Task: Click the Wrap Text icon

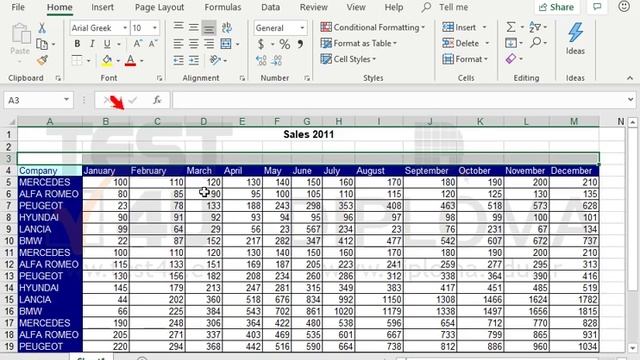Action: [x=227, y=27]
